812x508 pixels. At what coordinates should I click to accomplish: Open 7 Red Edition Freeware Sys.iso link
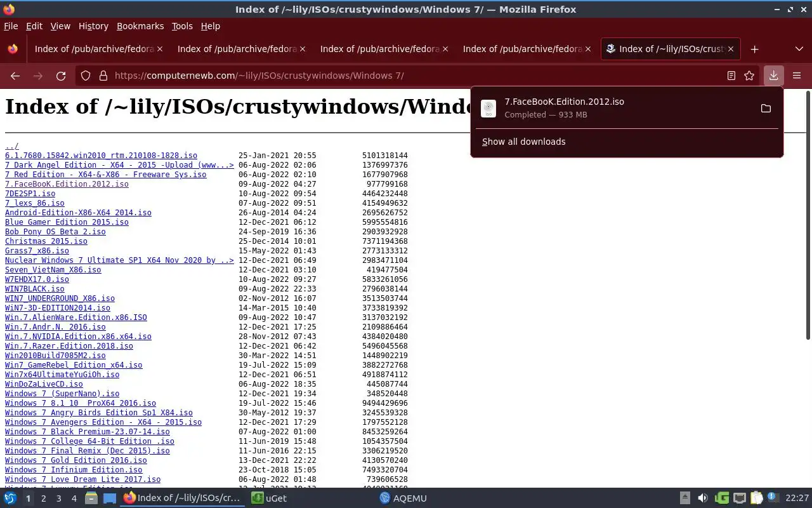(105, 175)
